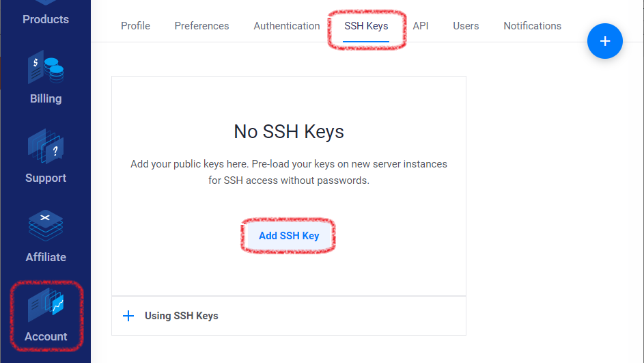Expand the Using SSH Keys section label
This screenshot has width=644, height=363.
pyautogui.click(x=181, y=316)
